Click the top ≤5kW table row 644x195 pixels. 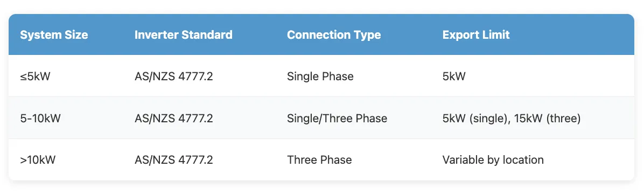click(321, 76)
